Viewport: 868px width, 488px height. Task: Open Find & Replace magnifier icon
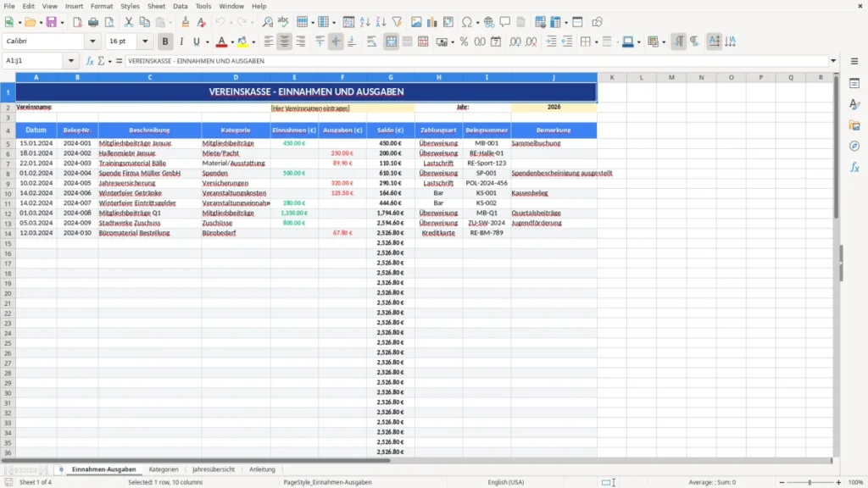[267, 22]
